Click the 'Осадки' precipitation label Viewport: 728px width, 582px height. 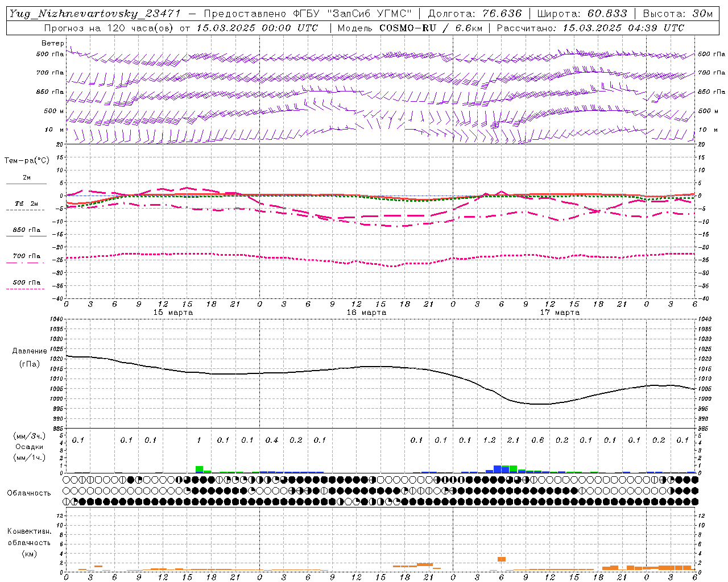pyautogui.click(x=30, y=447)
